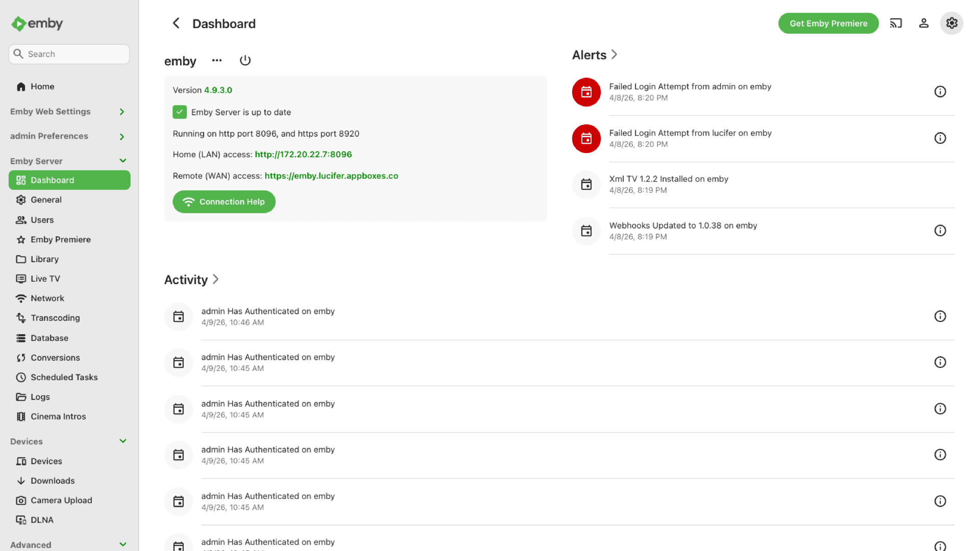Open the user profile icon
The image size is (980, 551).
[x=924, y=23]
